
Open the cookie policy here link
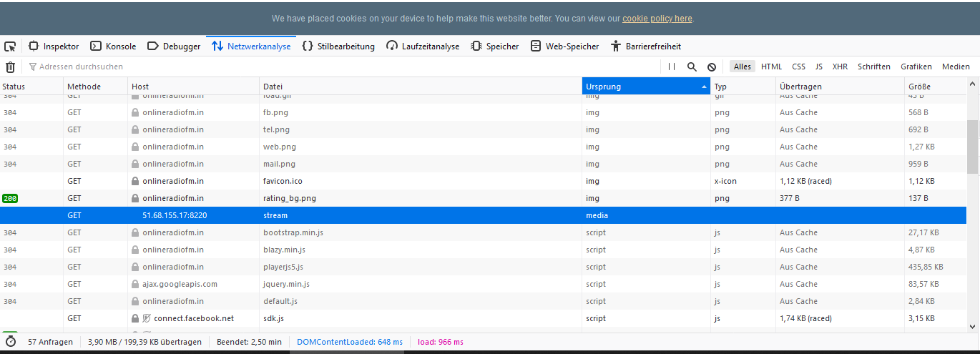[657, 19]
